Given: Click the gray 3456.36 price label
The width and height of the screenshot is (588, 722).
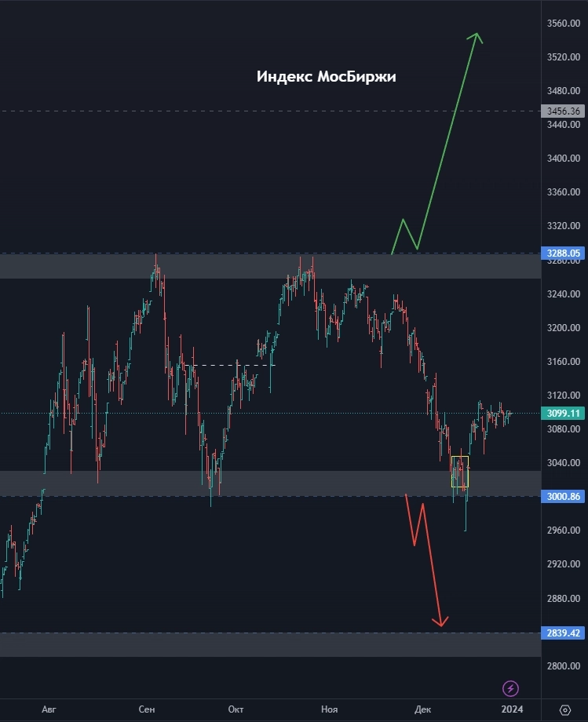Looking at the screenshot, I should (x=564, y=111).
